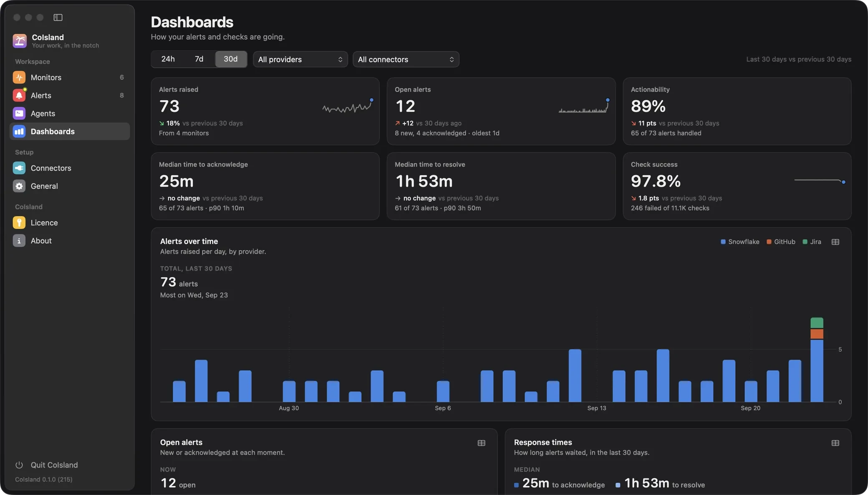This screenshot has height=495, width=868.
Task: Open Connectors in the sidebar
Action: click(x=69, y=168)
